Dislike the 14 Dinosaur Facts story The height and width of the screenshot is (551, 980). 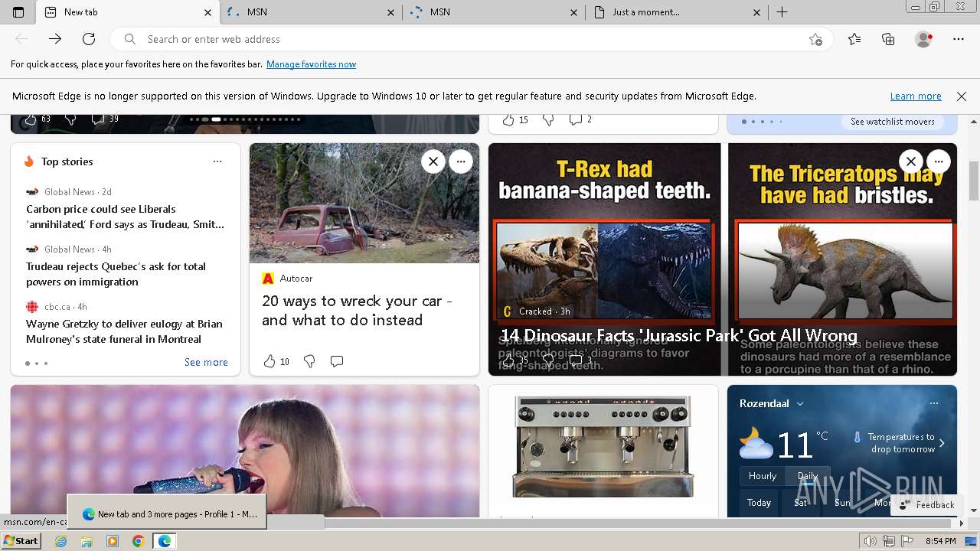[548, 360]
